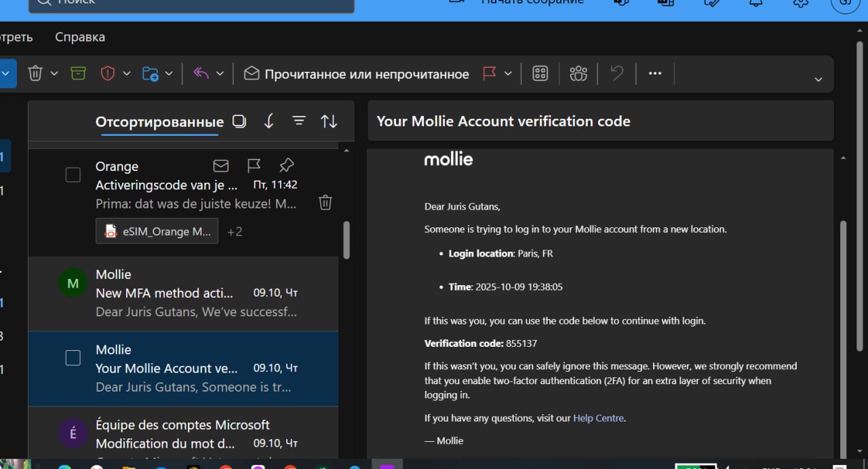Click the Прочитанное или непрочитанное button

[x=357, y=74]
